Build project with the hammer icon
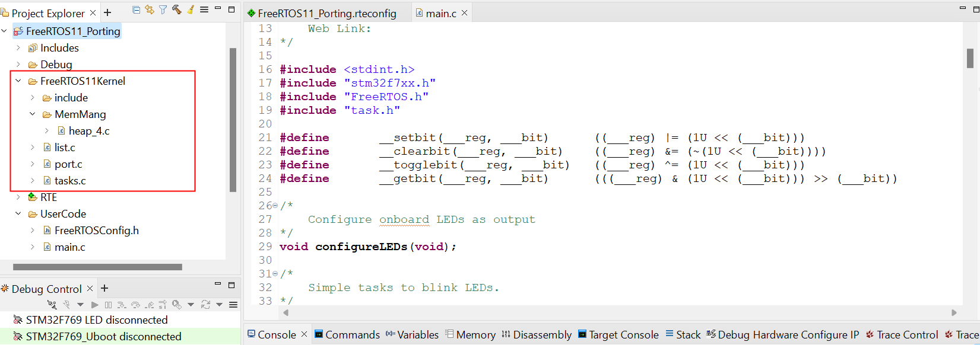Screen dimensions: 980x345 point(176,9)
